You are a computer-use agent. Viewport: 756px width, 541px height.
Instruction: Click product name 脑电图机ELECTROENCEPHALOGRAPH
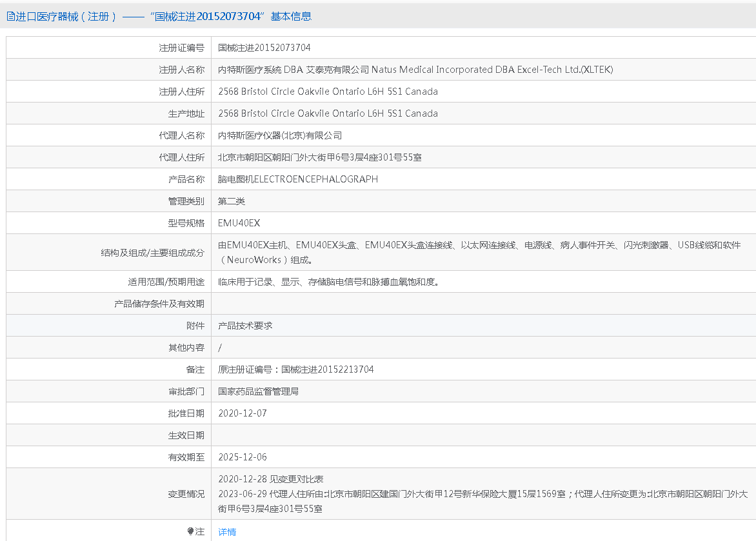pyautogui.click(x=298, y=179)
